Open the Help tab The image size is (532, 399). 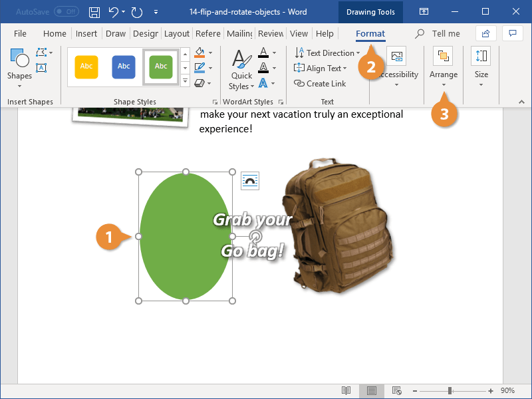[x=325, y=34]
